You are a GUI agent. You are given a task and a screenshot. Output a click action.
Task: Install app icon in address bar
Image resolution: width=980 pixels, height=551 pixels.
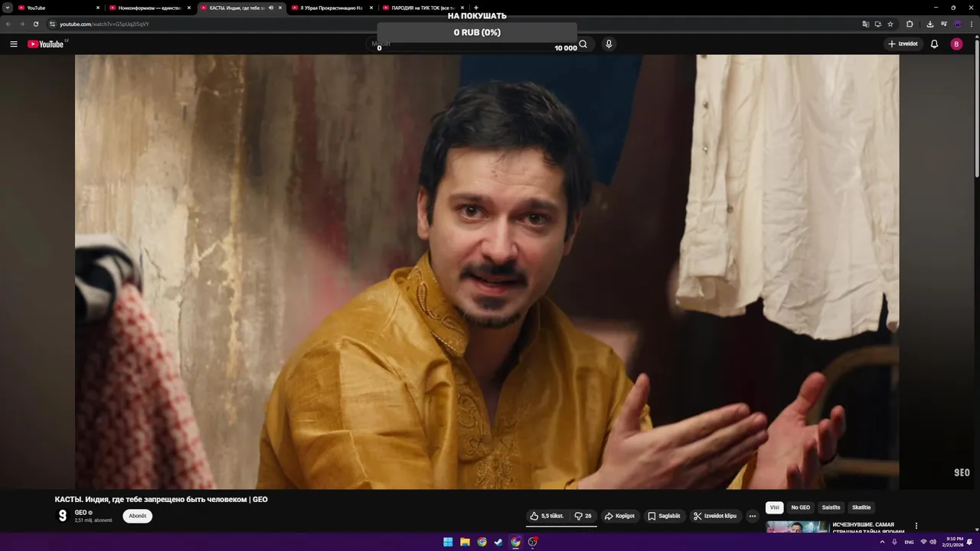[878, 24]
